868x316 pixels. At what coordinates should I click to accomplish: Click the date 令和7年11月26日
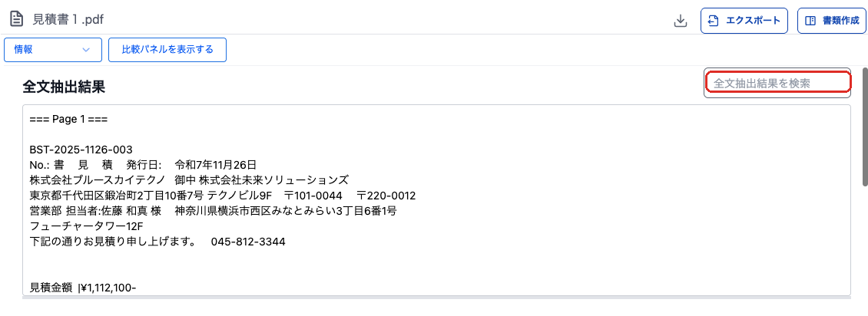pos(215,165)
